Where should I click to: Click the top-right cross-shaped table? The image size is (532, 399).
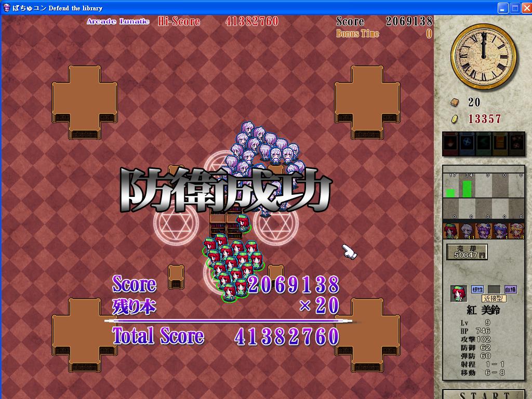click(367, 102)
